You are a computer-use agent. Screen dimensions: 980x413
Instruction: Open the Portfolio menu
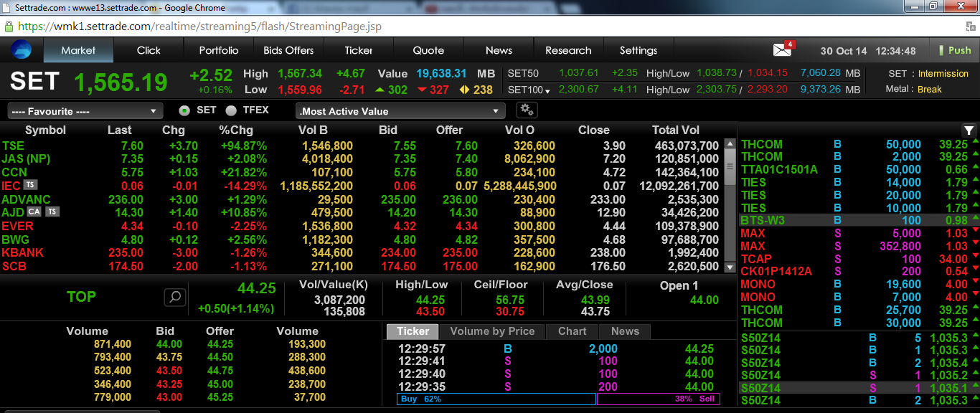coord(219,50)
